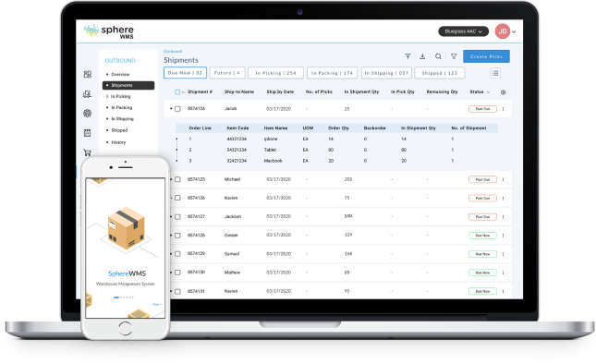This screenshot has width=596, height=364.
Task: Expand the JD user profile menu
Action: pyautogui.click(x=505, y=31)
